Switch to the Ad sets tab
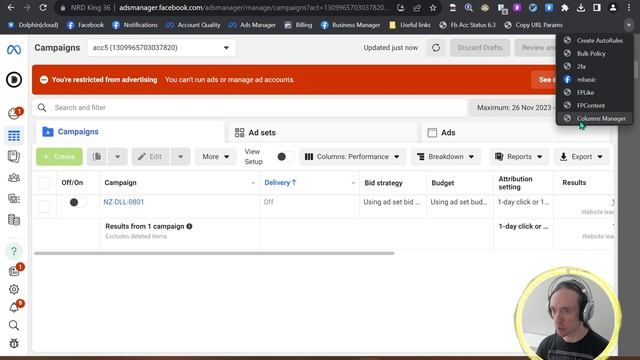 [322, 133]
